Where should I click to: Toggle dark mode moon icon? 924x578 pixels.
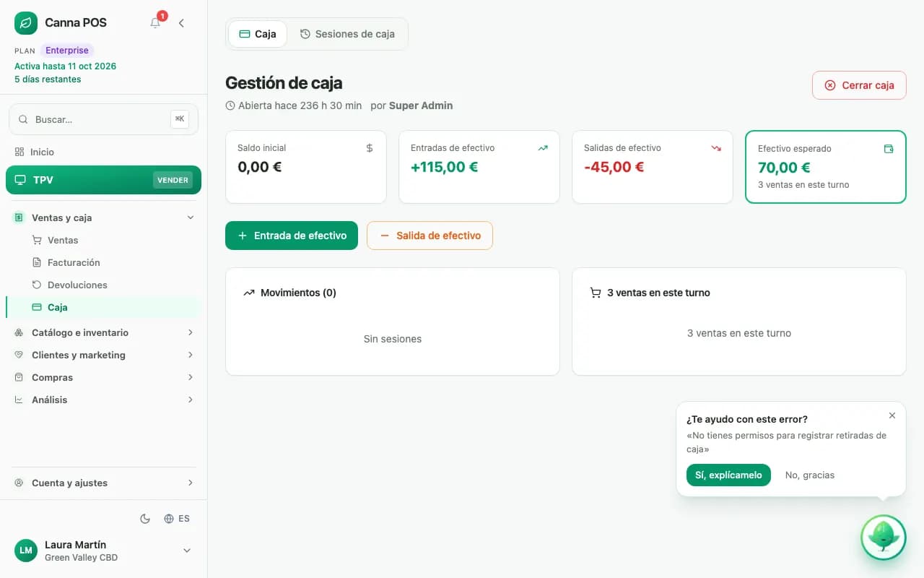(145, 518)
